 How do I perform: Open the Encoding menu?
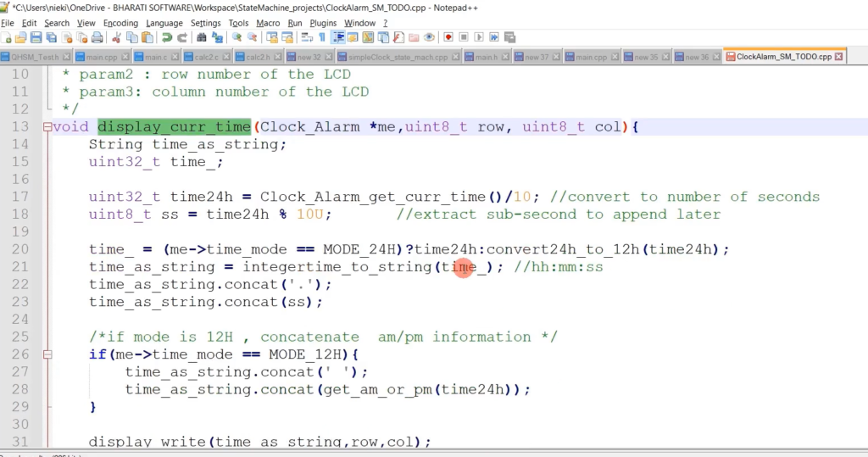click(120, 23)
